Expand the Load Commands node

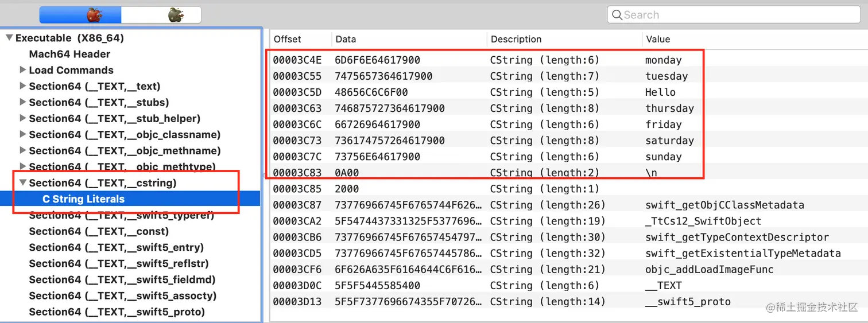click(23, 70)
